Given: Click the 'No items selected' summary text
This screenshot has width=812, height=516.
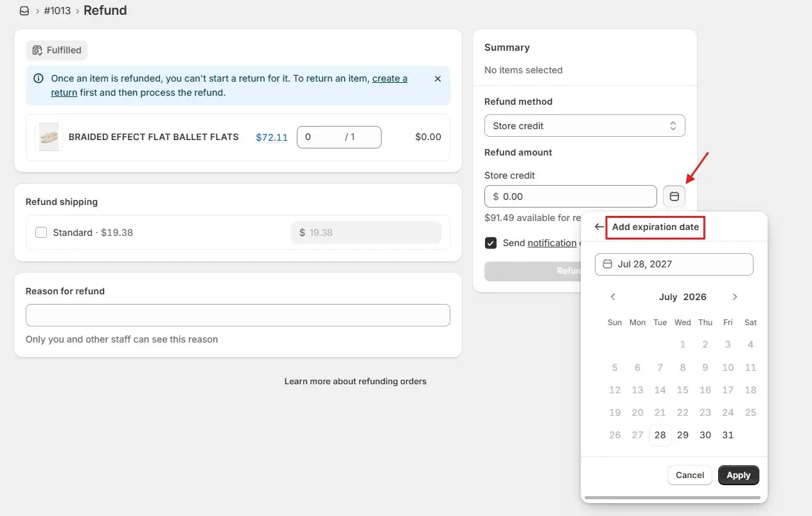Looking at the screenshot, I should point(524,70).
